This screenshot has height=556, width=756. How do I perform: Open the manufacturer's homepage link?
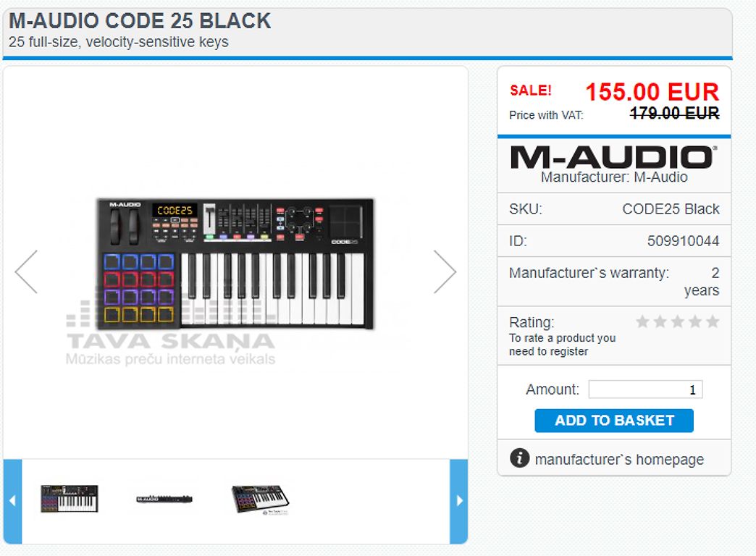(619, 460)
